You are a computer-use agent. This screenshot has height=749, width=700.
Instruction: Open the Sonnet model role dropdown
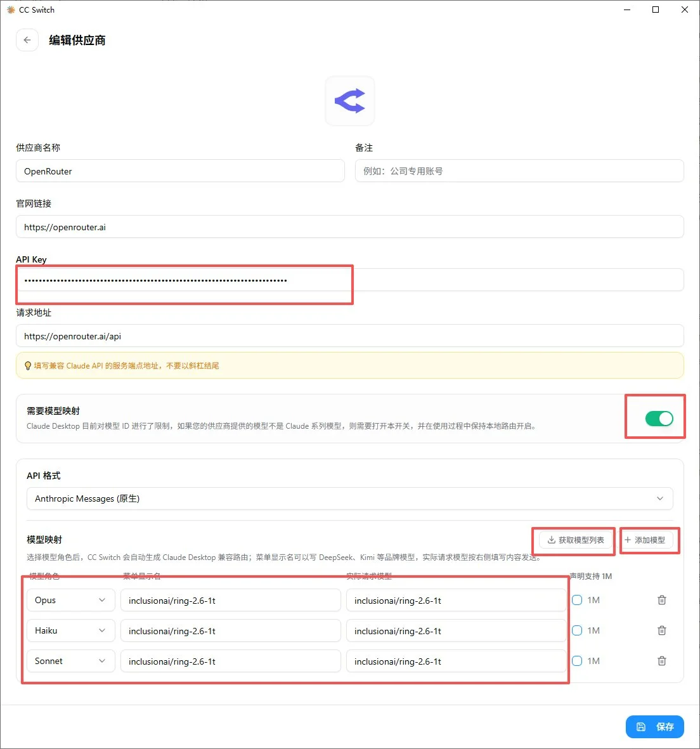(70, 661)
